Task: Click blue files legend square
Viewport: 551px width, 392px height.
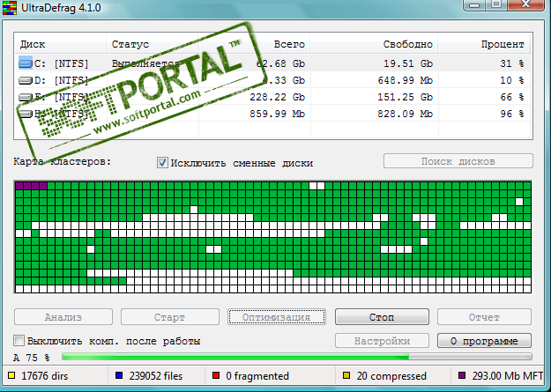Action: 119,375
